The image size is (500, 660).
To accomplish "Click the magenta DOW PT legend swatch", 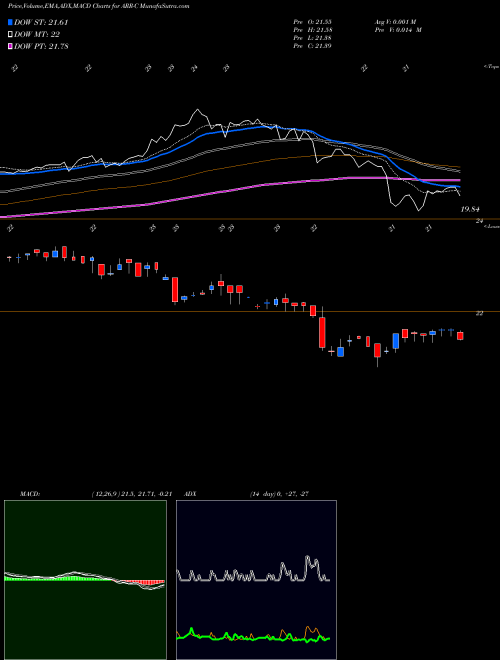I will point(10,46).
